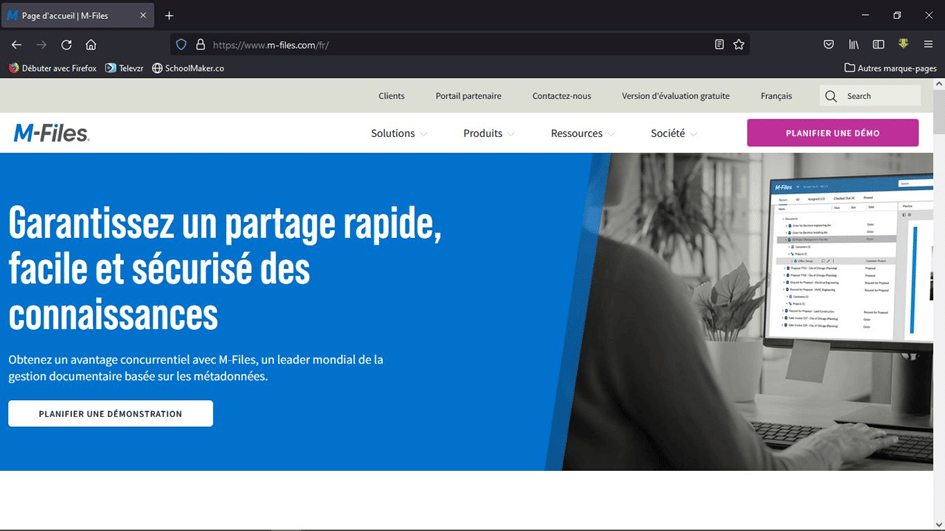Expand the Solutions menu

[x=399, y=133]
